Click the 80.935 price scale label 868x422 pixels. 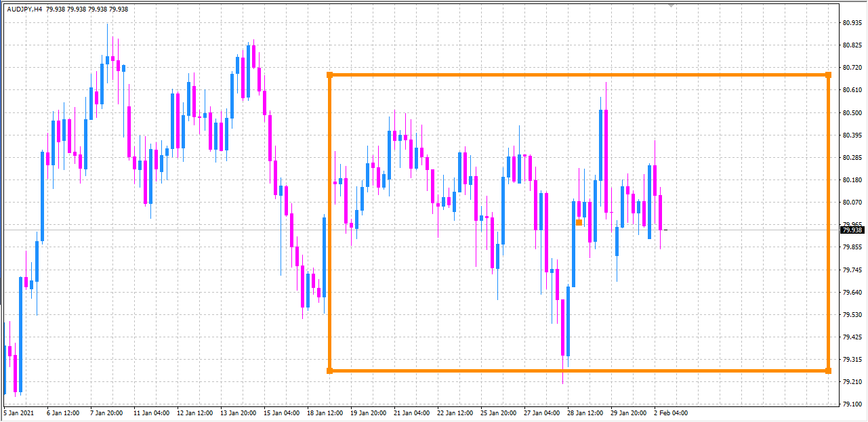pyautogui.click(x=852, y=22)
